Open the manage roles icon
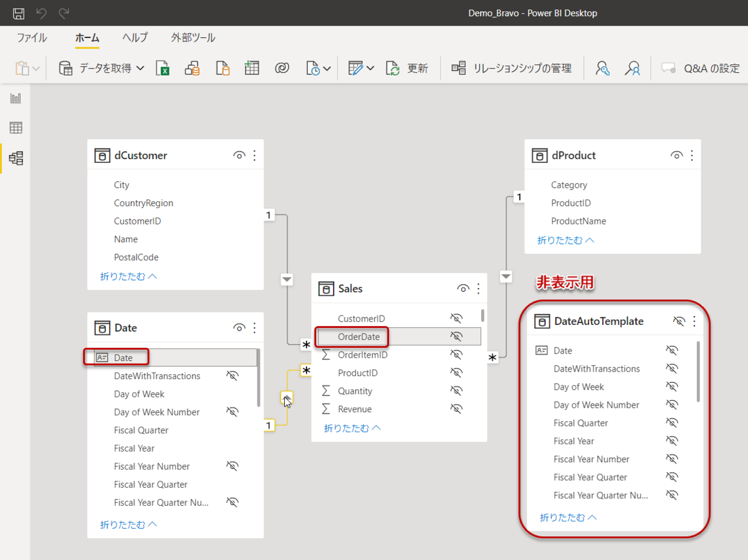The width and height of the screenshot is (748, 560). (602, 69)
